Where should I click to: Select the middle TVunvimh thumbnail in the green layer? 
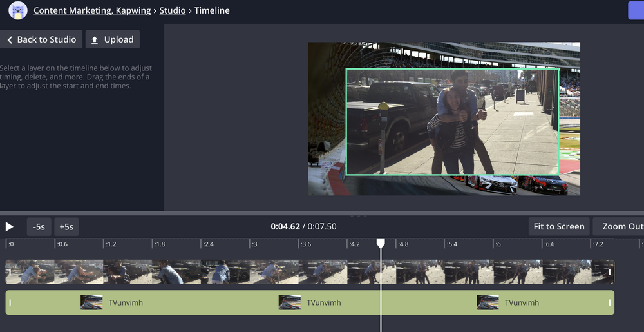(290, 302)
